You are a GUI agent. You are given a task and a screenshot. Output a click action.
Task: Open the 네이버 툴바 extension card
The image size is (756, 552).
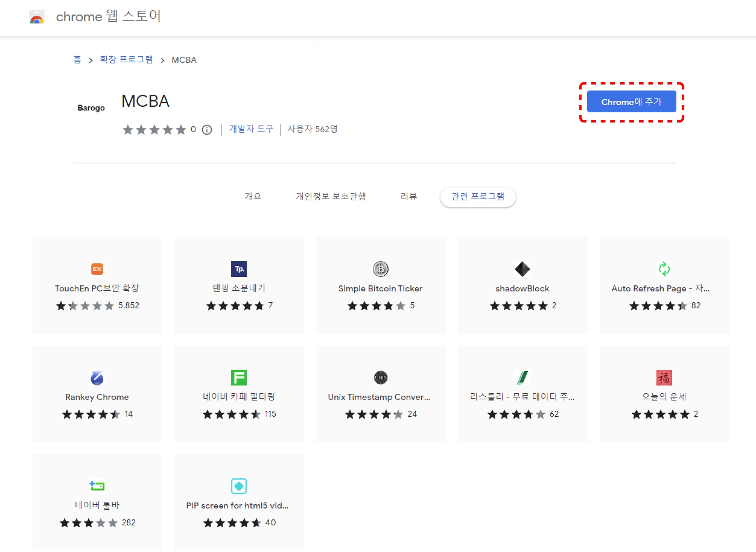point(97,502)
